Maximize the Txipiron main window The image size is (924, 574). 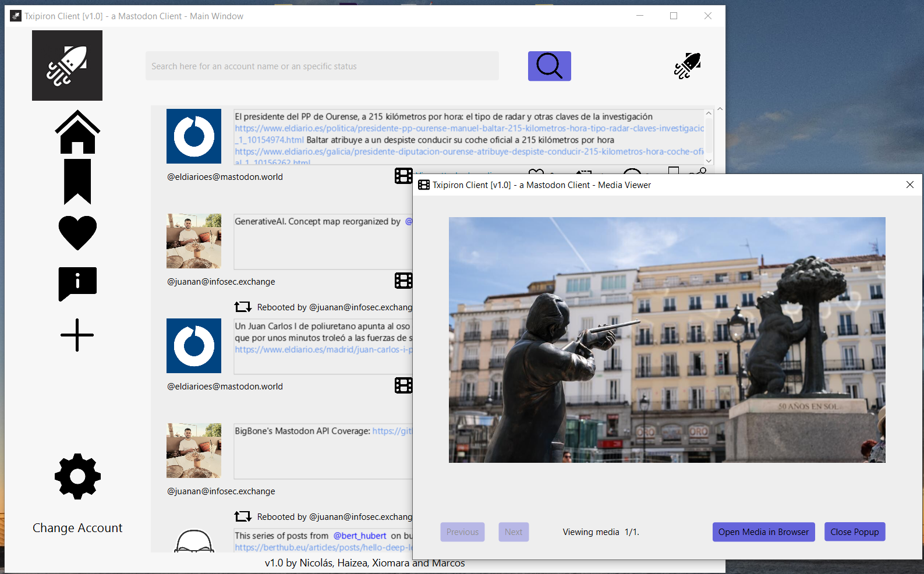click(674, 16)
